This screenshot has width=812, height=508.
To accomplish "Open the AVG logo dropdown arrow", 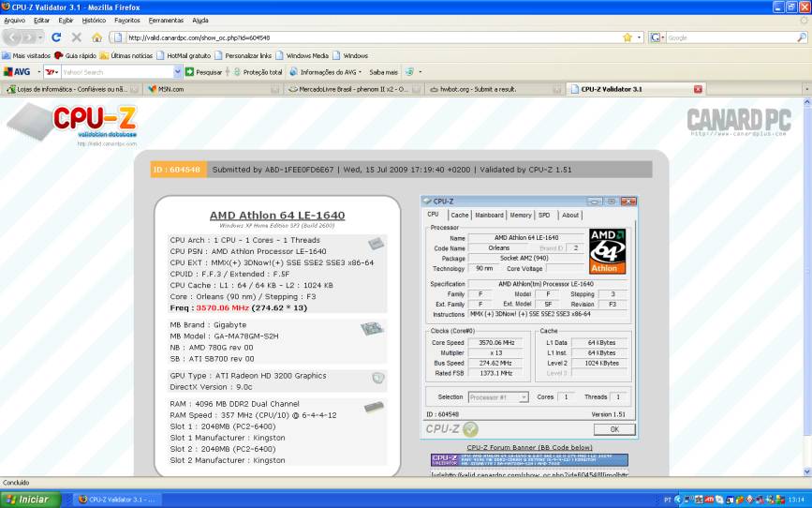I will (x=38, y=72).
